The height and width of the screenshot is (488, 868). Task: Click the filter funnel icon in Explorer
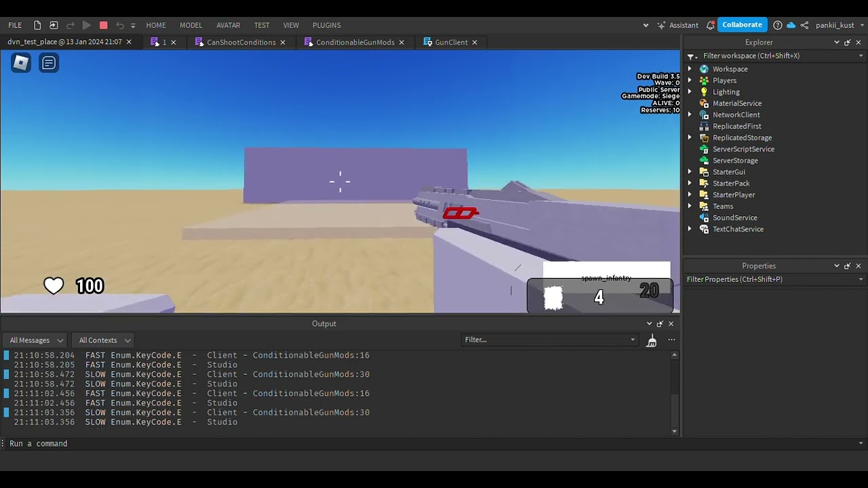click(x=691, y=56)
